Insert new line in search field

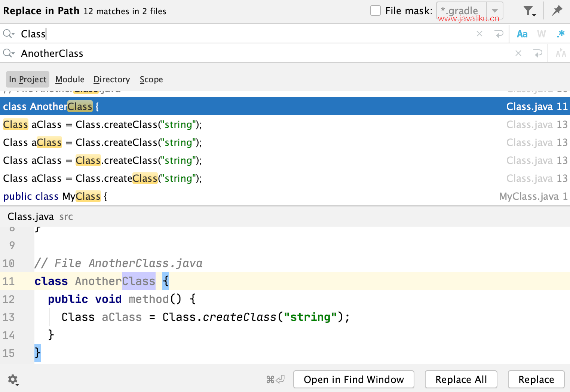pos(499,34)
